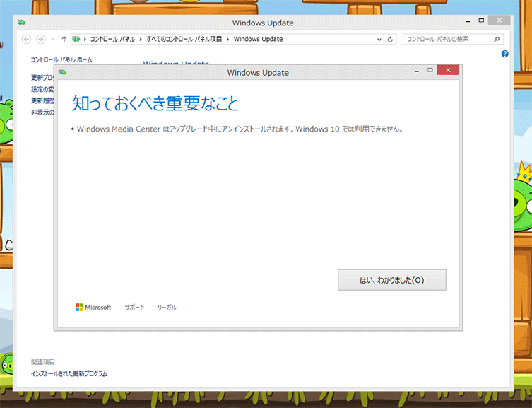
Task: Minimize the front Windows Update dialog
Action: point(417,71)
